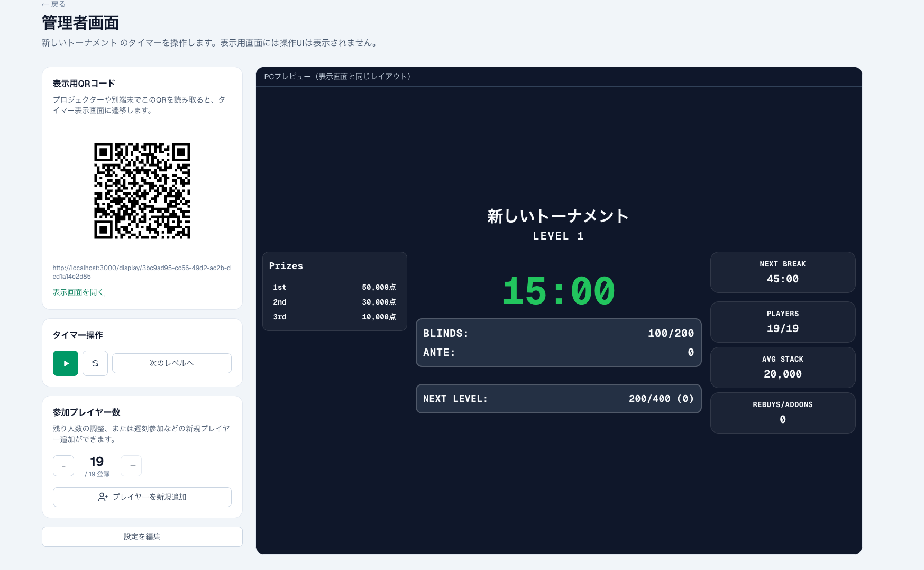The height and width of the screenshot is (570, 924).
Task: Open the 表示画面を開く link
Action: pyautogui.click(x=78, y=292)
